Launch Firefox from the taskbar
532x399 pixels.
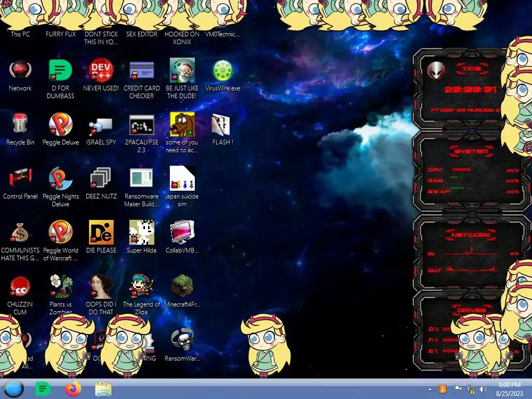point(73,389)
